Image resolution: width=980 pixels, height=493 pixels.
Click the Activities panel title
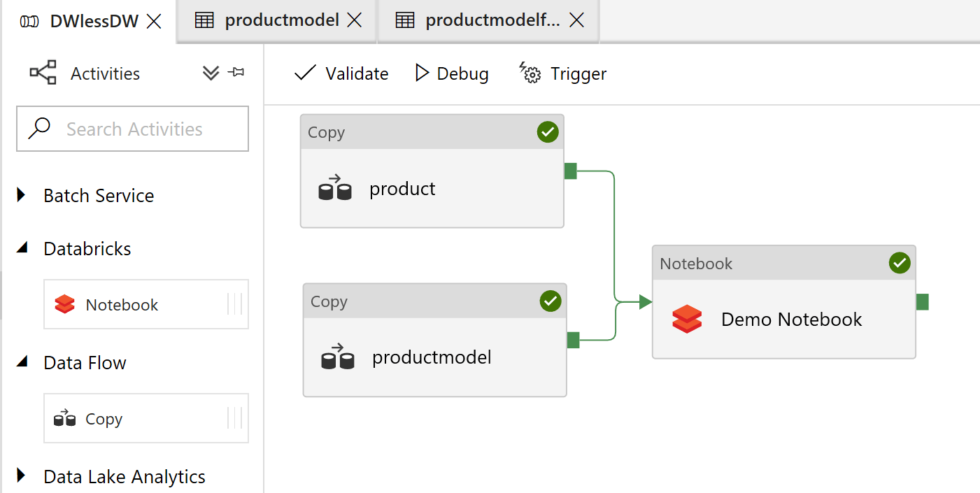pyautogui.click(x=105, y=73)
